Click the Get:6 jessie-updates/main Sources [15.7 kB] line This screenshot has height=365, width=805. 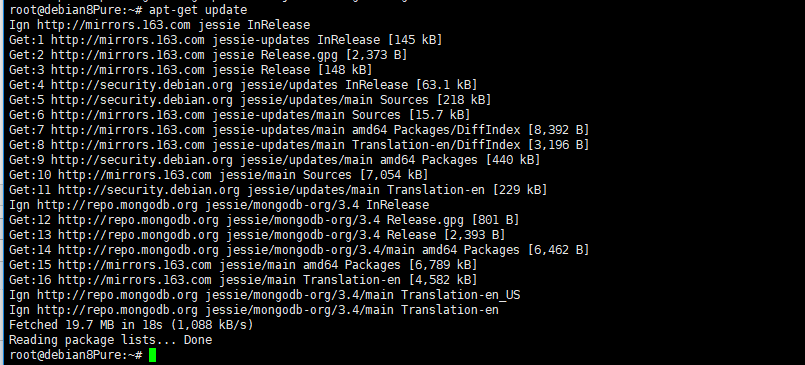tap(239, 114)
